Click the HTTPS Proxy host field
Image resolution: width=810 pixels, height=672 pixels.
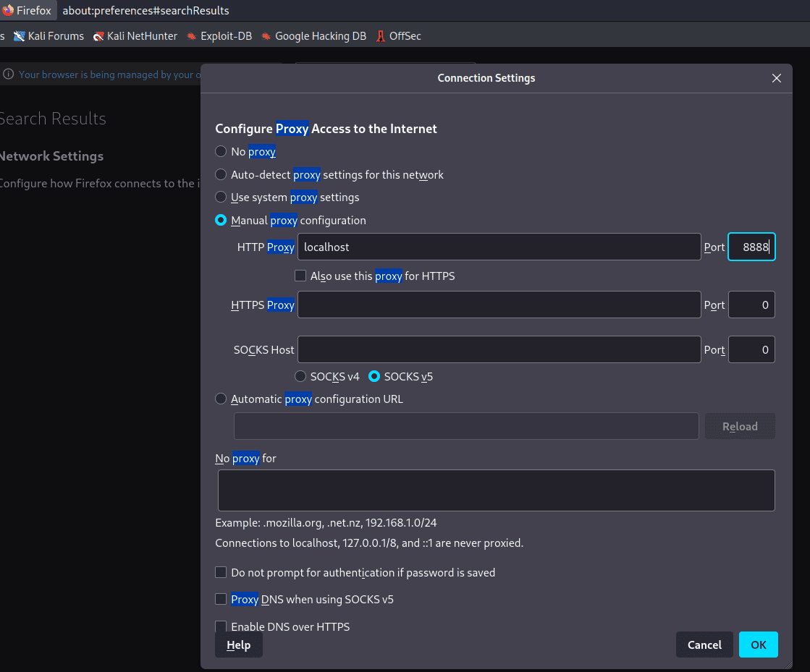point(499,305)
